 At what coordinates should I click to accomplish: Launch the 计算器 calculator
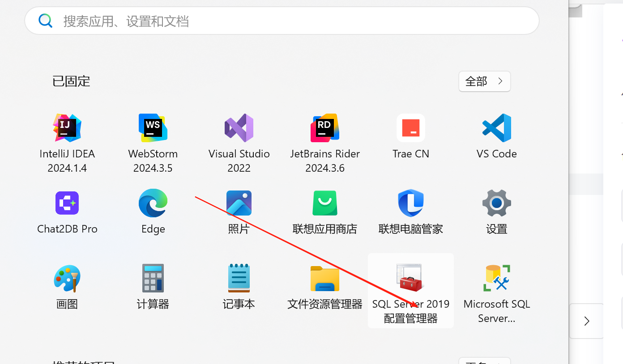153,287
